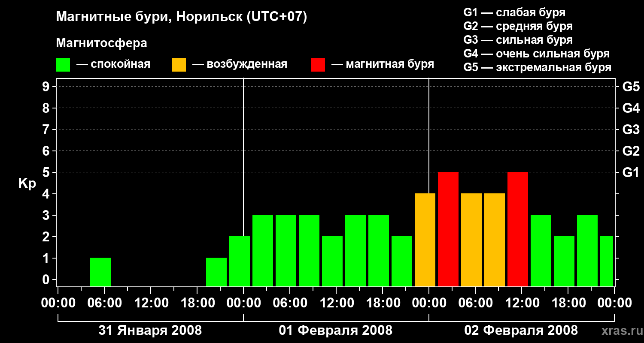644x343 pixels.
Task: Click the yellow 'возбужденная' legend swatch
Action: point(179,64)
